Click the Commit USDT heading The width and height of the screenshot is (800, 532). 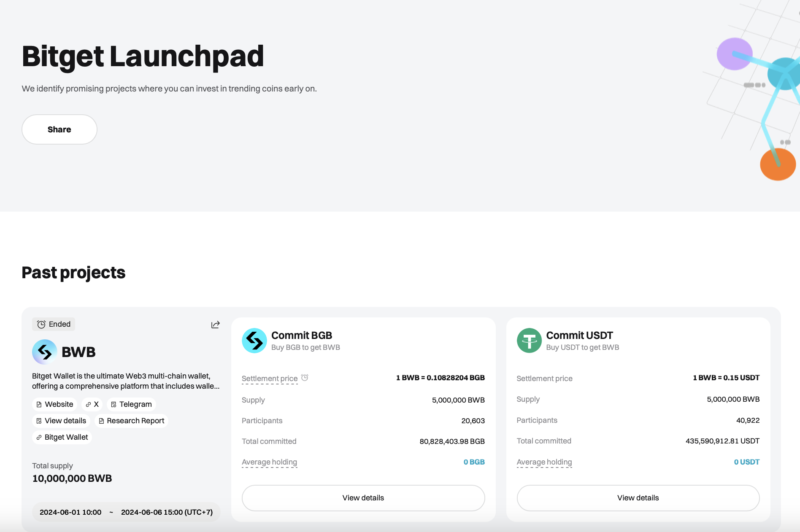click(579, 336)
